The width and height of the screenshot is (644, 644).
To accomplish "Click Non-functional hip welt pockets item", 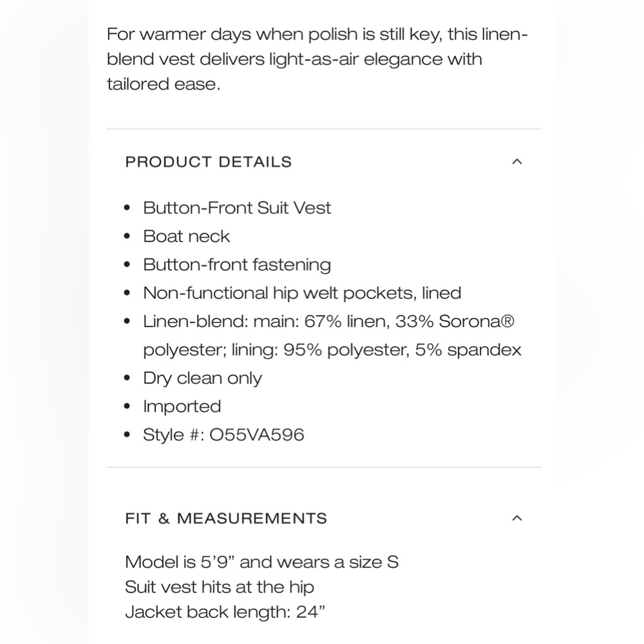I will coord(302,293).
